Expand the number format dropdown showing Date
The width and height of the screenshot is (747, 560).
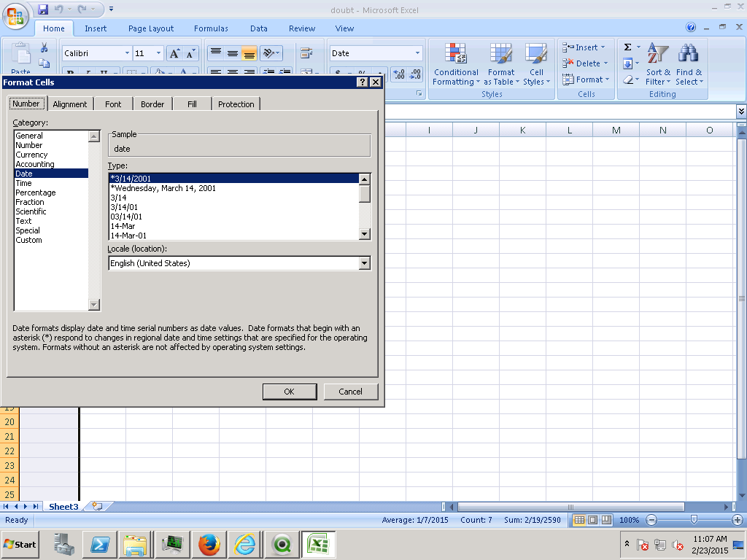[x=417, y=53]
